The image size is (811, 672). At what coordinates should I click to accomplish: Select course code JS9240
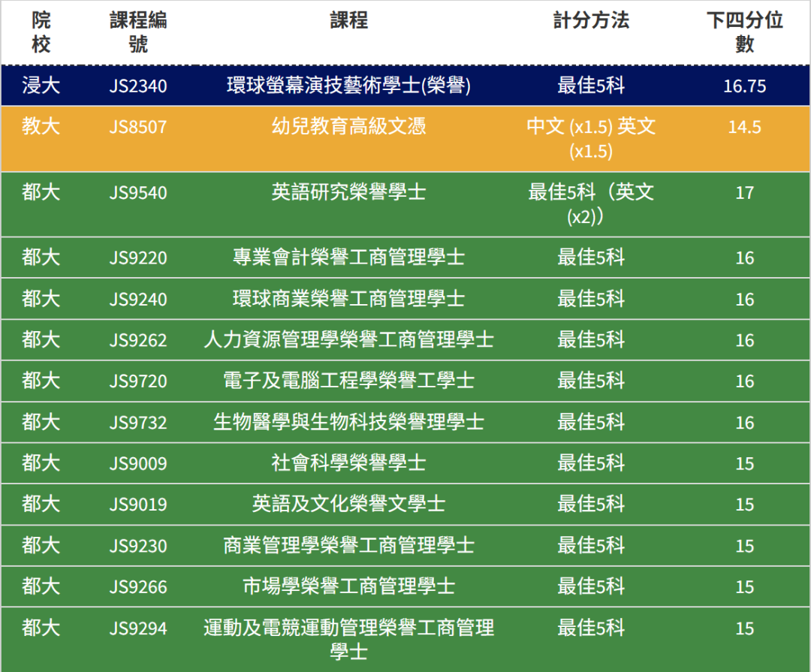pyautogui.click(x=138, y=299)
